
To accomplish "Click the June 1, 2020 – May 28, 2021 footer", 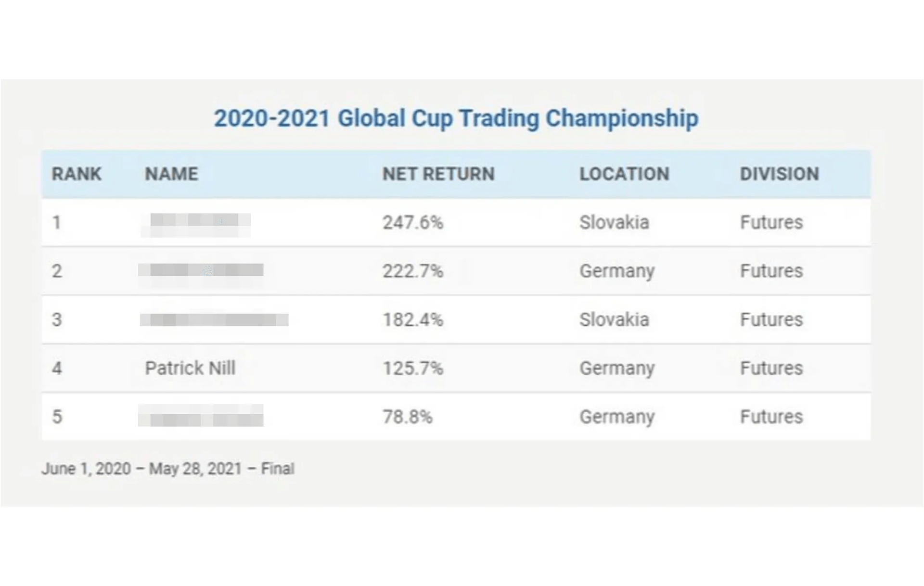I will [168, 469].
